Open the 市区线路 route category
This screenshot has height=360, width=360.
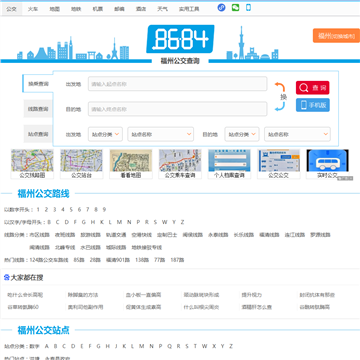[x=39, y=235]
